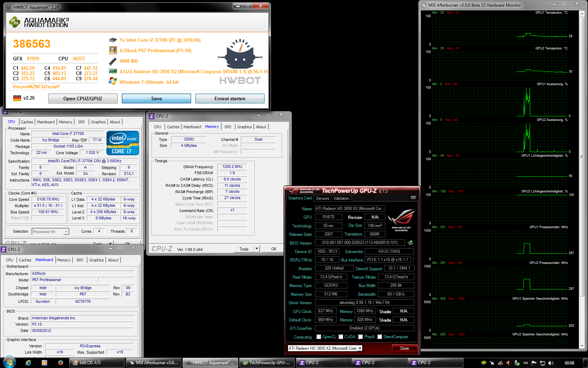Open the About tab in CPU-Z Mainboard window
Screen dimensions: 588x368
(x=113, y=260)
